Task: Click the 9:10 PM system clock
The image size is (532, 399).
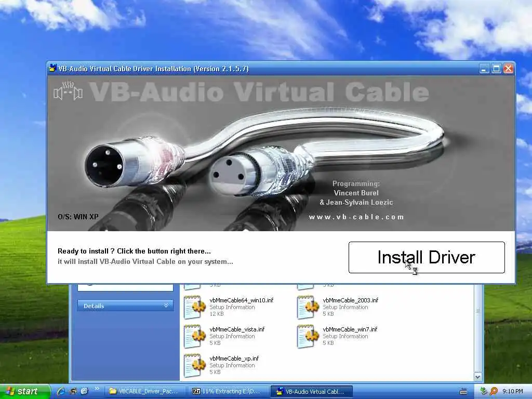Action: click(x=513, y=392)
